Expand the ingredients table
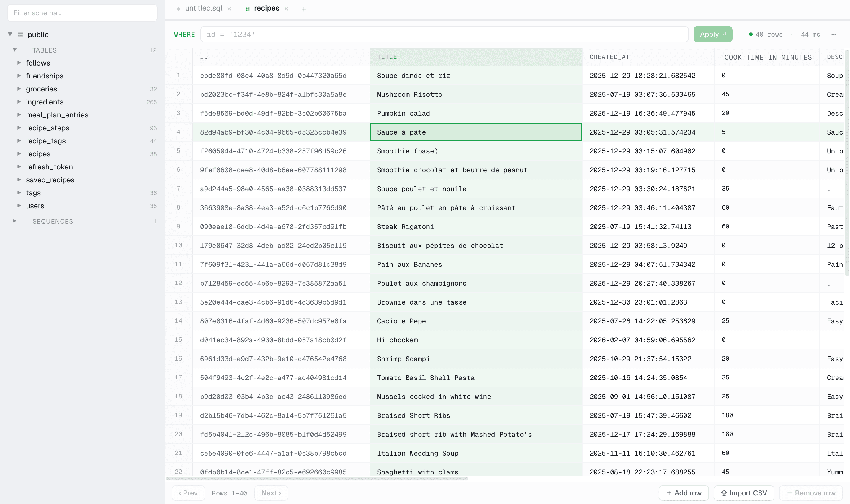The image size is (850, 504). click(19, 102)
